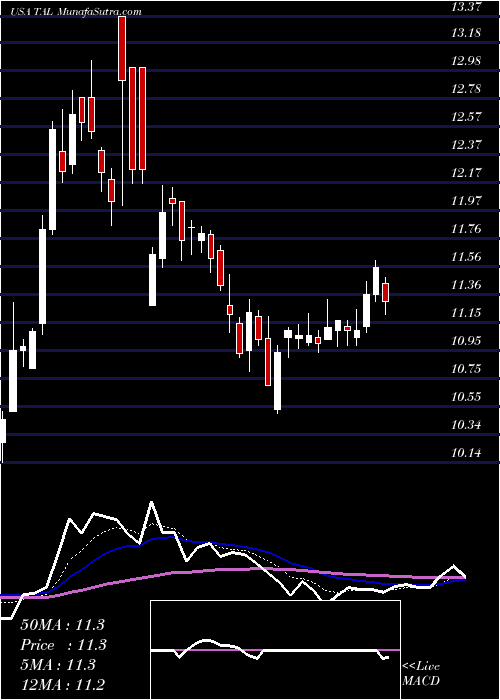The width and height of the screenshot is (500, 700).
Task: Click the 10.14 price axis label
Action: pos(468,453)
